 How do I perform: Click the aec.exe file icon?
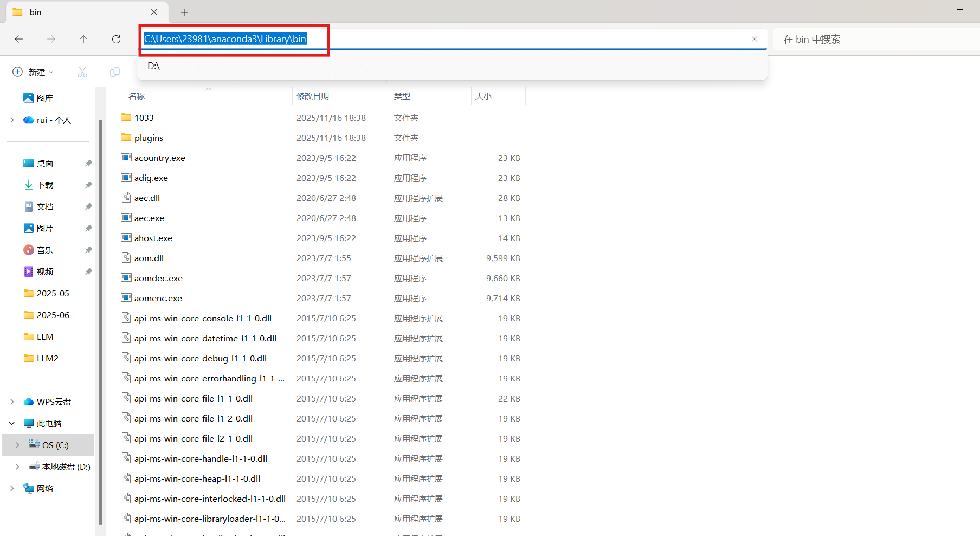pos(126,217)
